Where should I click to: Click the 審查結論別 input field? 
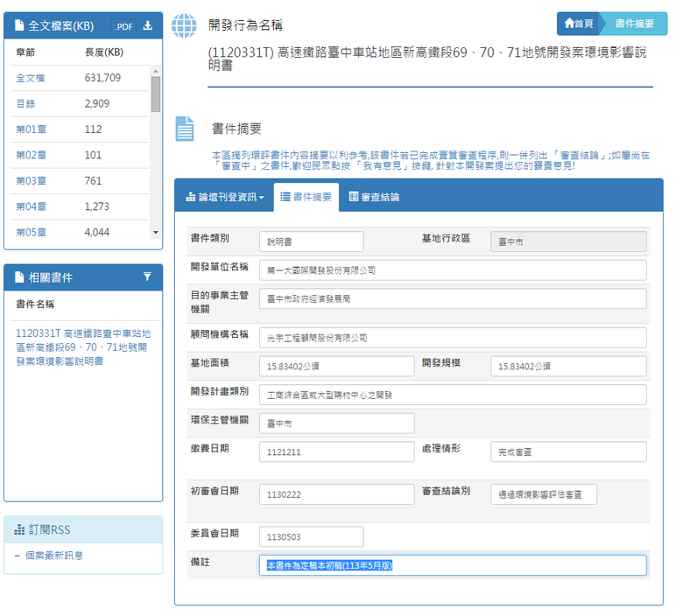[x=544, y=494]
